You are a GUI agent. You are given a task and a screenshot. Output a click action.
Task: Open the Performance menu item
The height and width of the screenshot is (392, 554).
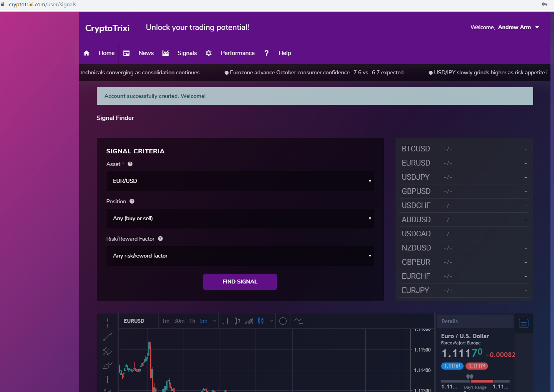click(238, 53)
